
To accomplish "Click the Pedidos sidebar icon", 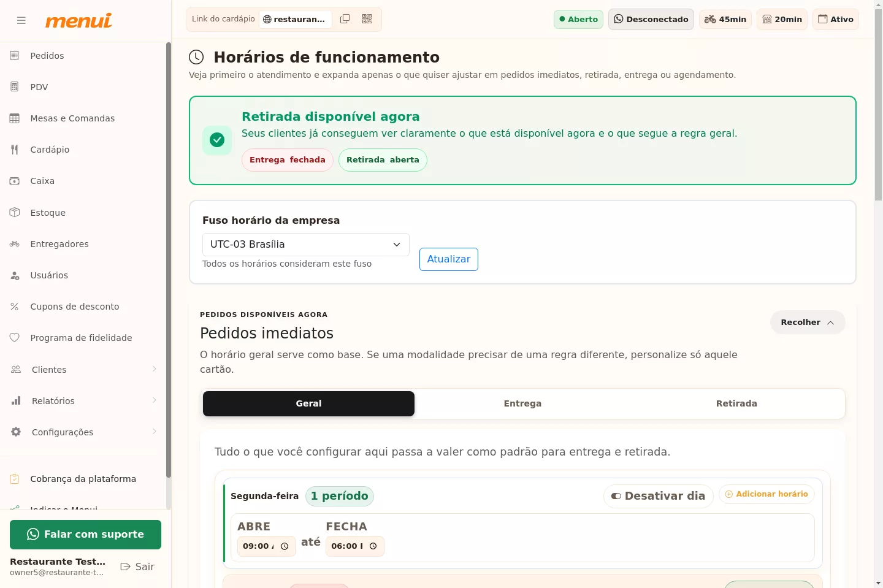I will (15, 56).
